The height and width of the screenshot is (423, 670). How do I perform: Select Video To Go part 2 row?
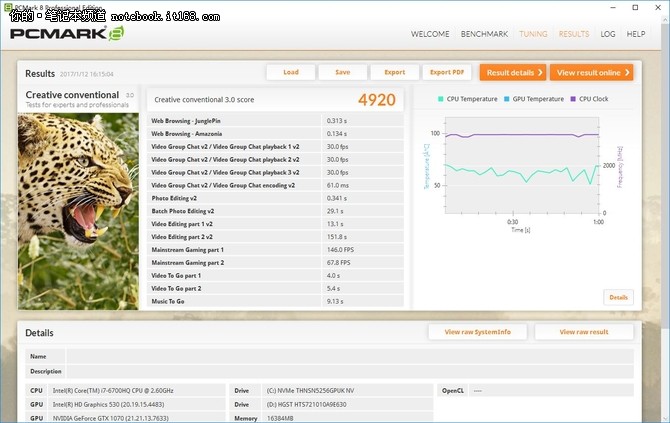point(275,288)
